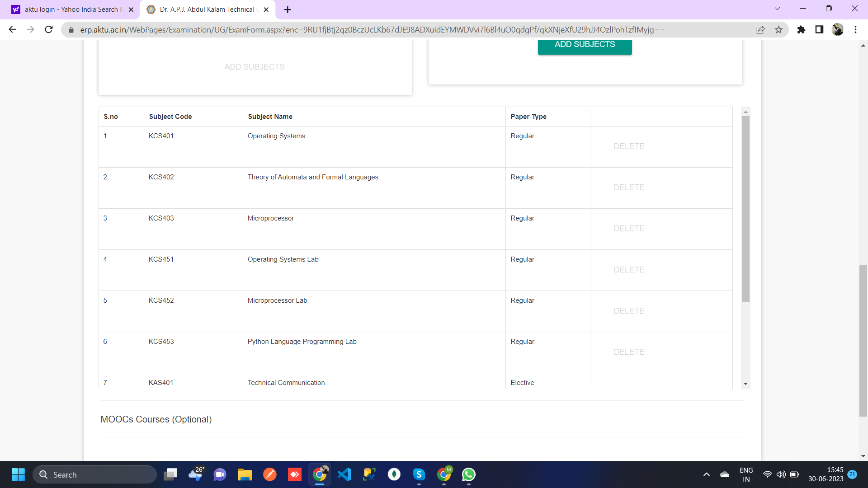
Task: Bookmark this page with star icon
Action: (778, 30)
